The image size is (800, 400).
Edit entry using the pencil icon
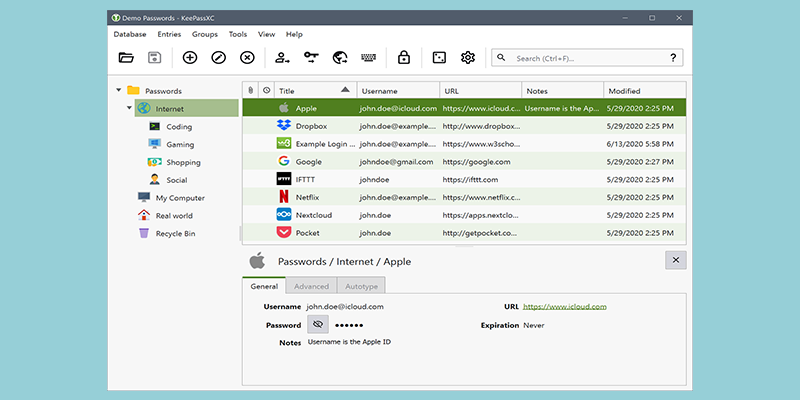[x=218, y=58]
